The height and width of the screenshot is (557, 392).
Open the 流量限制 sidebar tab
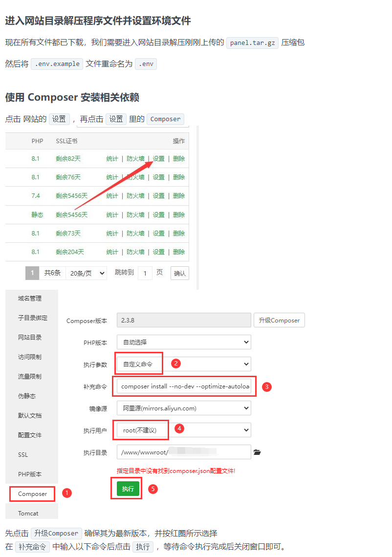[x=30, y=377]
